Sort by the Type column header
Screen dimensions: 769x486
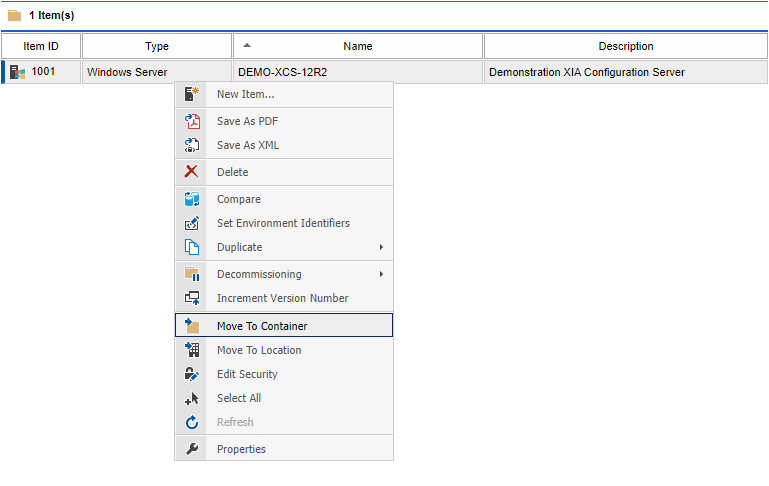(157, 46)
